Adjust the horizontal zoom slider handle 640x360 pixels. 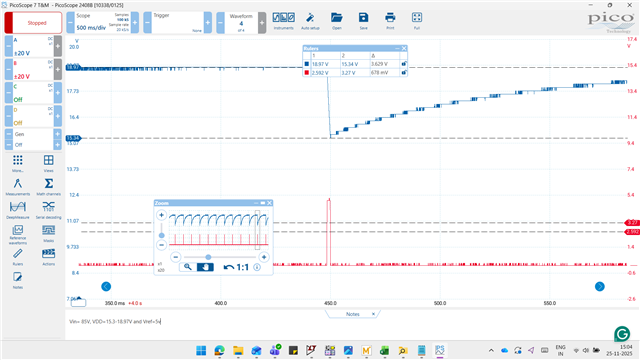tap(208, 257)
